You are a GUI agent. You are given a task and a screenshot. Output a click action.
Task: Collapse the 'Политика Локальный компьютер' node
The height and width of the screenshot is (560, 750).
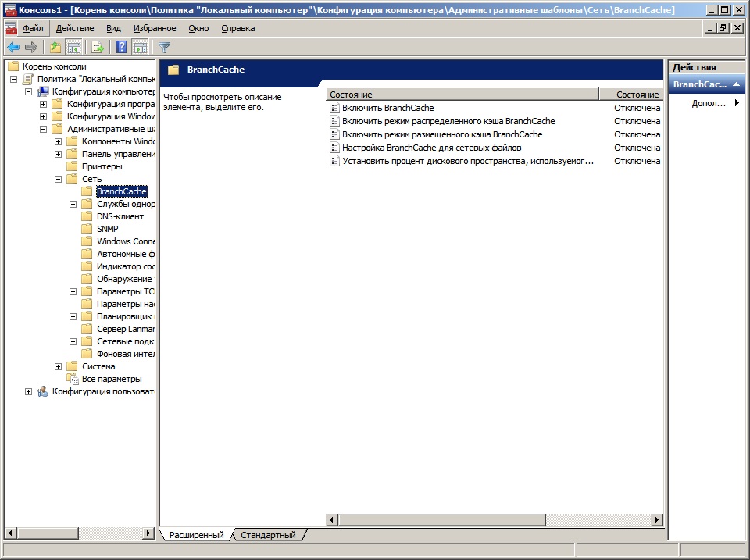tap(14, 79)
